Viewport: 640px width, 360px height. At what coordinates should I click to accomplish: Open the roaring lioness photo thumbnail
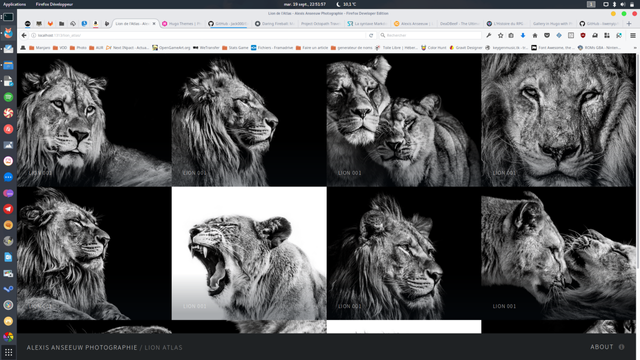[x=249, y=253]
